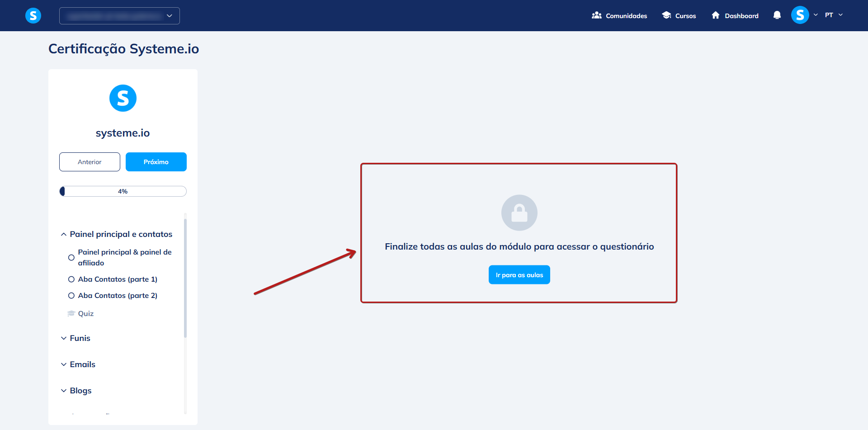Click the Dashboard home icon
This screenshot has height=430, width=868.
coord(716,15)
